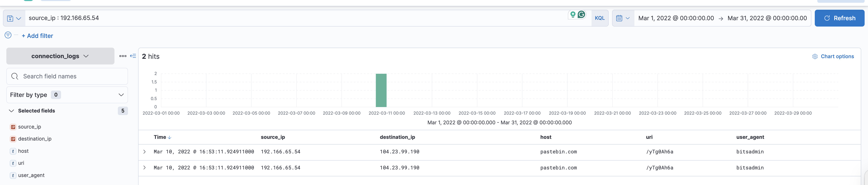
Task: Collapse the field sidebar with arrow icon
Action: tap(133, 56)
